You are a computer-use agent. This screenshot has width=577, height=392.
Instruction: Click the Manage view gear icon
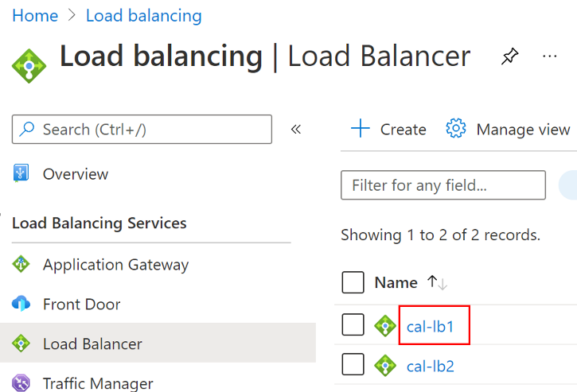455,129
